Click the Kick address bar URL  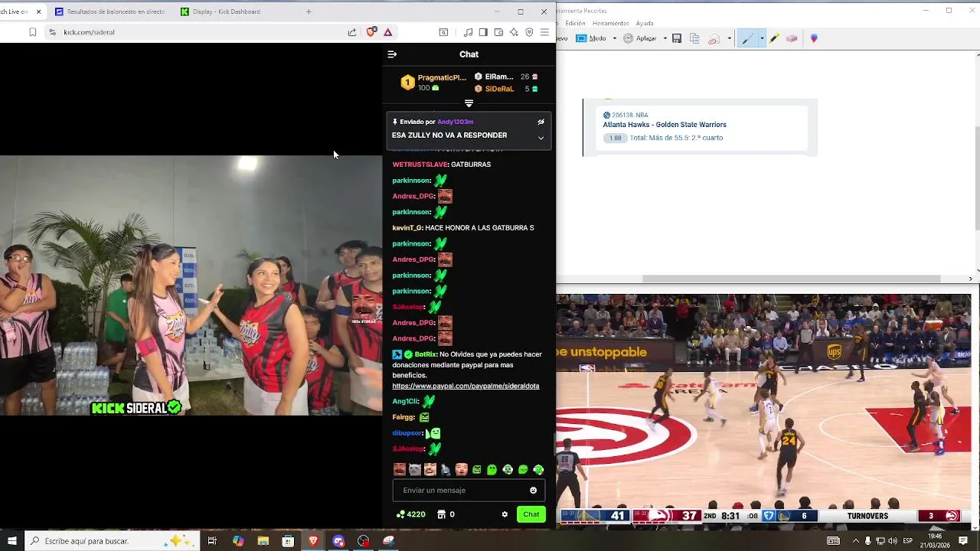[x=89, y=32]
